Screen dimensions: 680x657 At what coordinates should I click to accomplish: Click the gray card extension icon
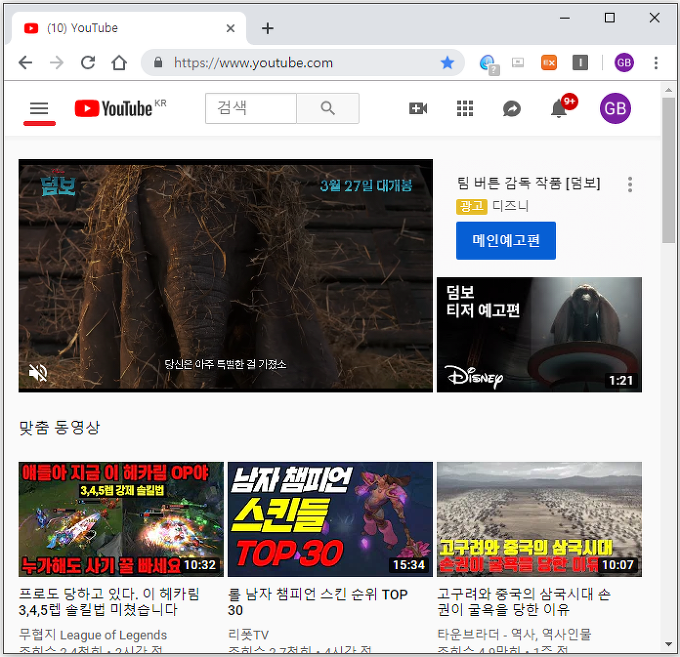pyautogui.click(x=518, y=63)
